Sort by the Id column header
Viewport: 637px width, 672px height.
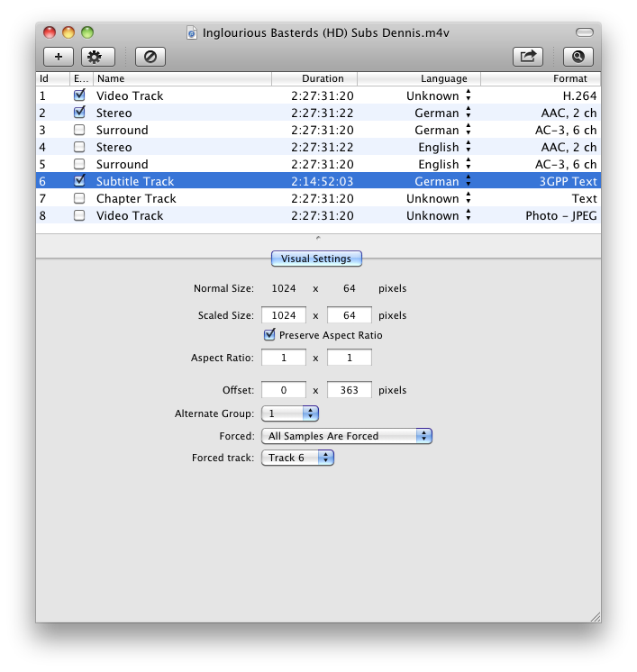tap(53, 78)
